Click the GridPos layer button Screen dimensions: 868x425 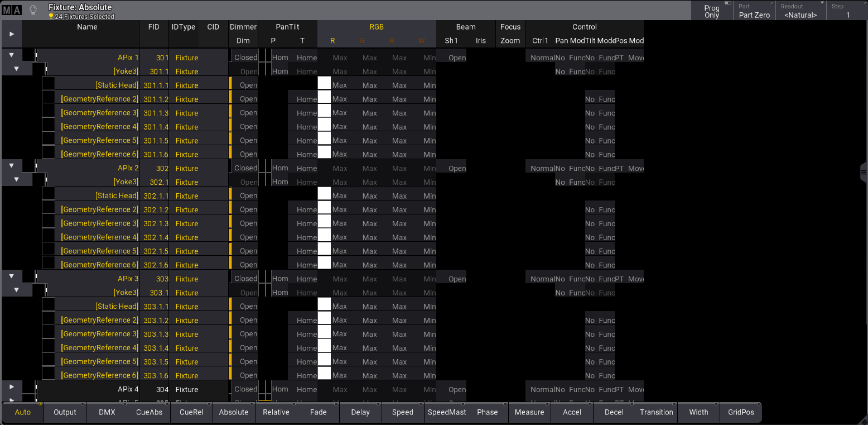point(741,412)
